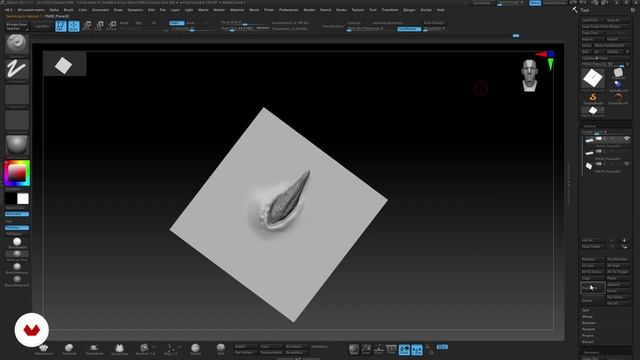The image size is (640, 360).
Task: Click the head-shaped view orientation cube
Action: click(x=530, y=75)
